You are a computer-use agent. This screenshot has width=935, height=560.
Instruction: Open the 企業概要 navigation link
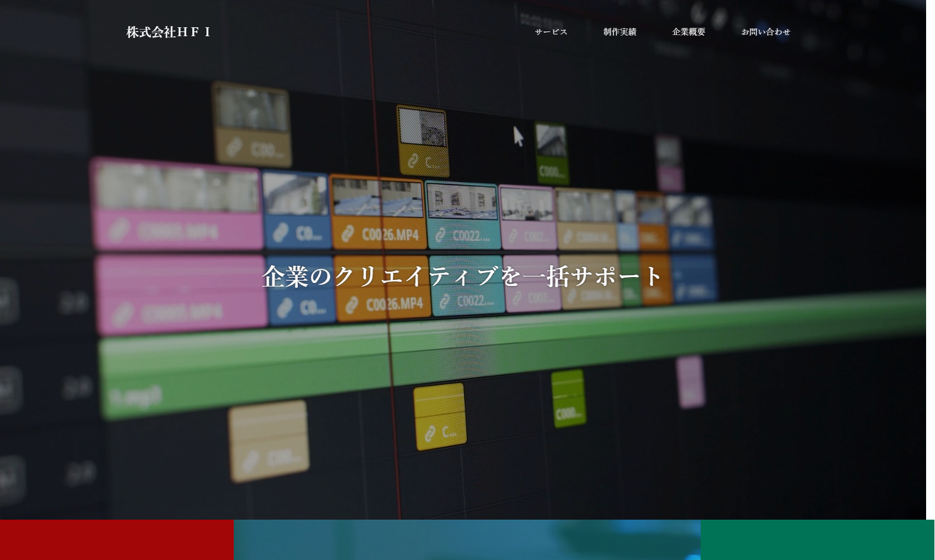click(x=688, y=32)
